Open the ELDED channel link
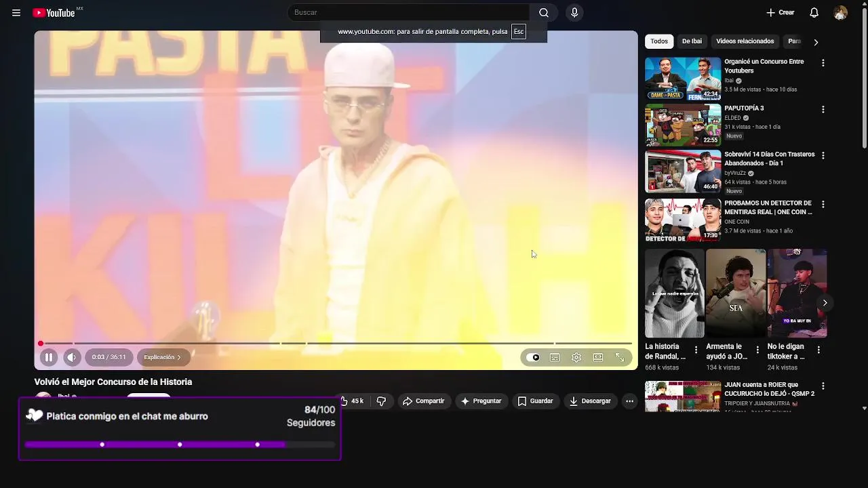 click(732, 118)
